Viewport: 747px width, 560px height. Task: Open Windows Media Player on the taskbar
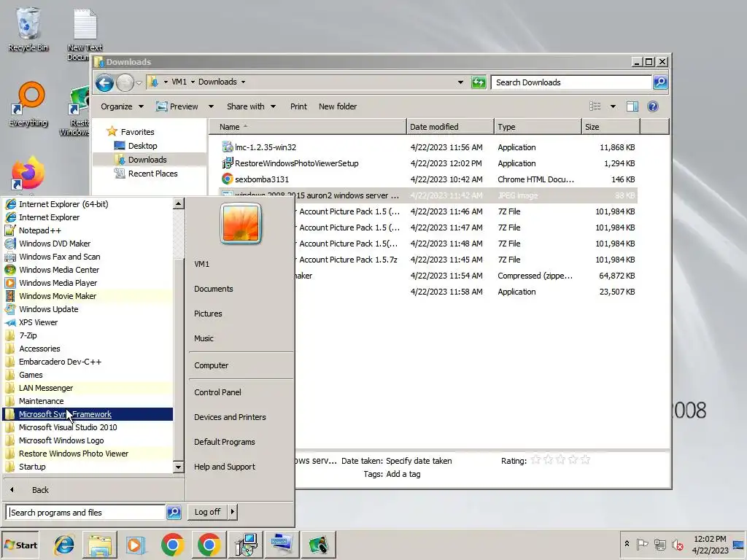pyautogui.click(x=136, y=545)
